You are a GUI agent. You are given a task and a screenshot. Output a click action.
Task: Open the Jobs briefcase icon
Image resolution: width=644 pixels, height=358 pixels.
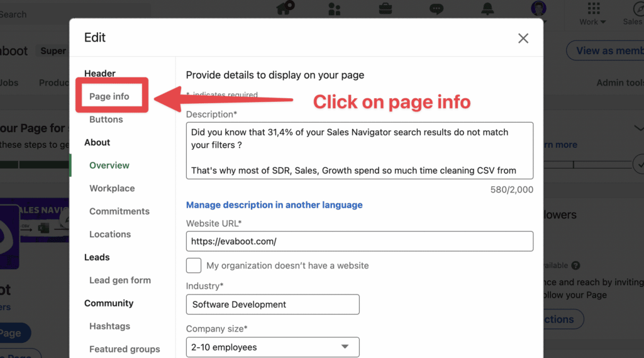coord(386,8)
